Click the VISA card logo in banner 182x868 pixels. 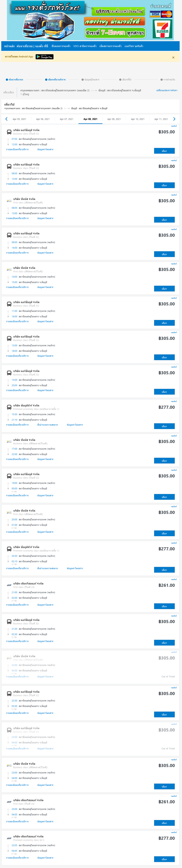155,14
